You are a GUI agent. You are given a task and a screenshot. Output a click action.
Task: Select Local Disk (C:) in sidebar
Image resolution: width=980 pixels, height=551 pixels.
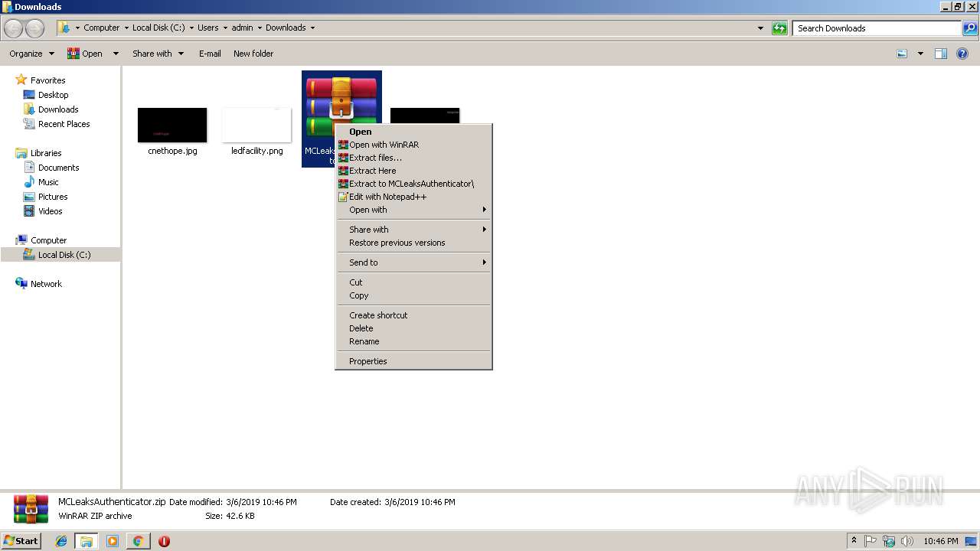[64, 255]
